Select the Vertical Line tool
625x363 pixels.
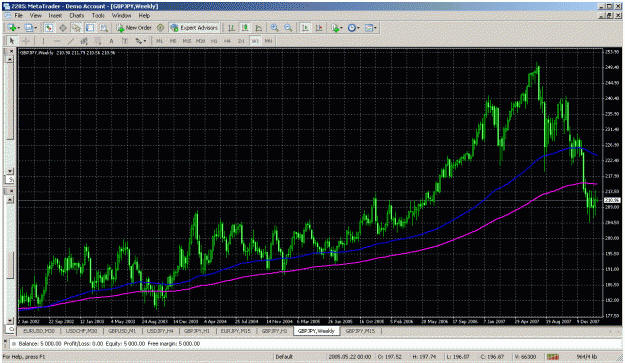[43, 41]
